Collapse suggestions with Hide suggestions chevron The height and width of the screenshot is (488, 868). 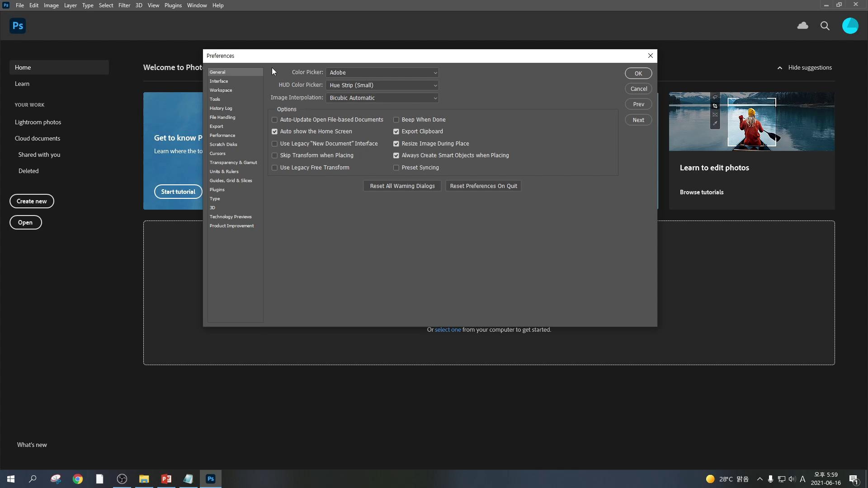pos(780,68)
